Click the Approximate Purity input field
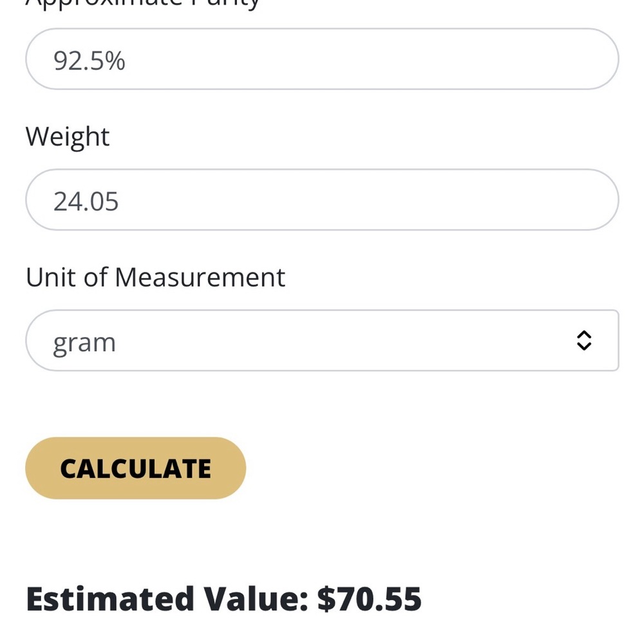The width and height of the screenshot is (644, 644). click(x=322, y=59)
